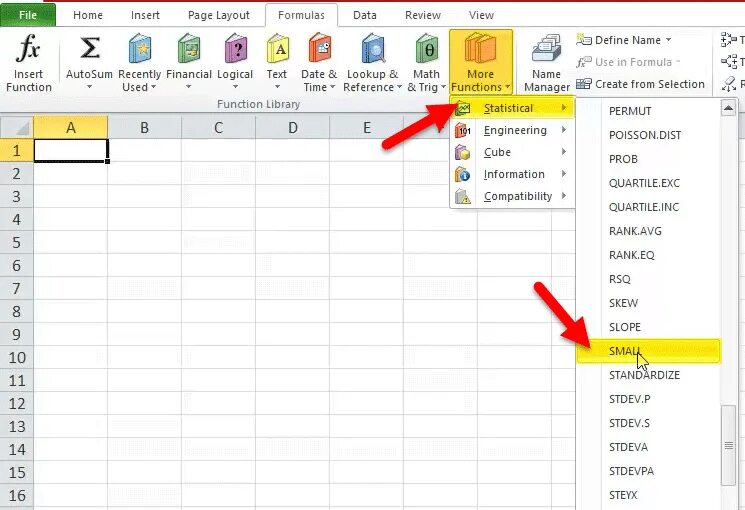The image size is (745, 510).
Task: Open Recently Used functions book icon
Action: click(x=140, y=48)
